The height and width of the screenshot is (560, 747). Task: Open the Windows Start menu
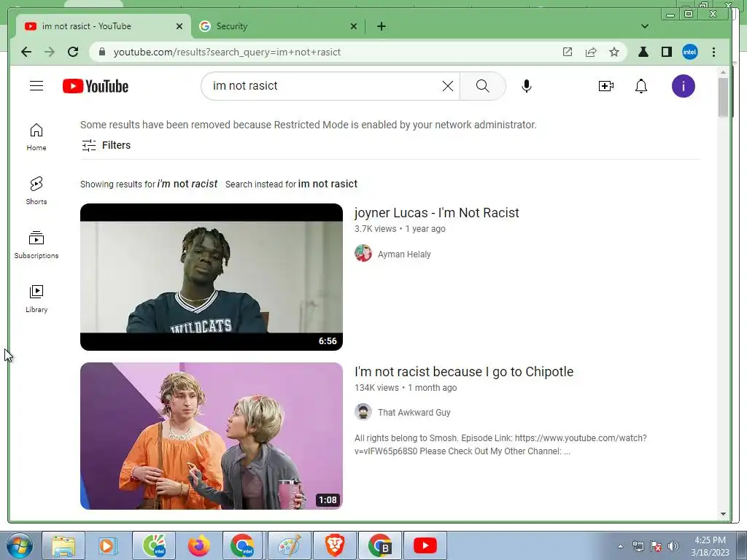pos(20,545)
